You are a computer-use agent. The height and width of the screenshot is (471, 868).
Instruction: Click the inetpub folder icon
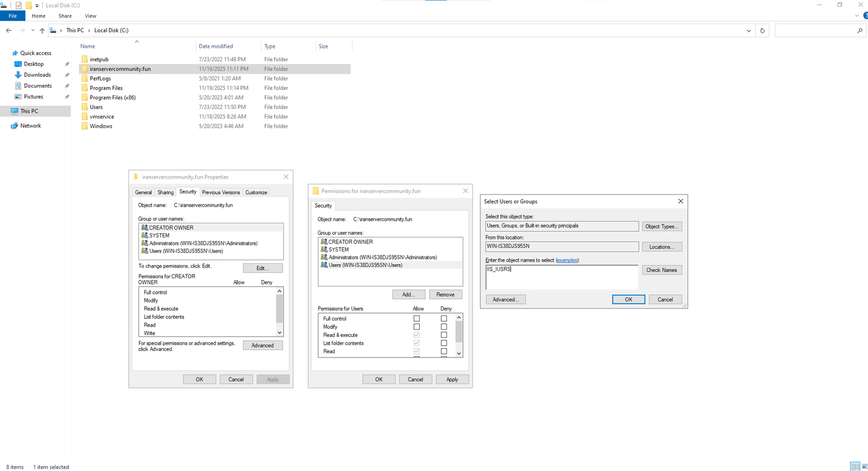point(84,59)
